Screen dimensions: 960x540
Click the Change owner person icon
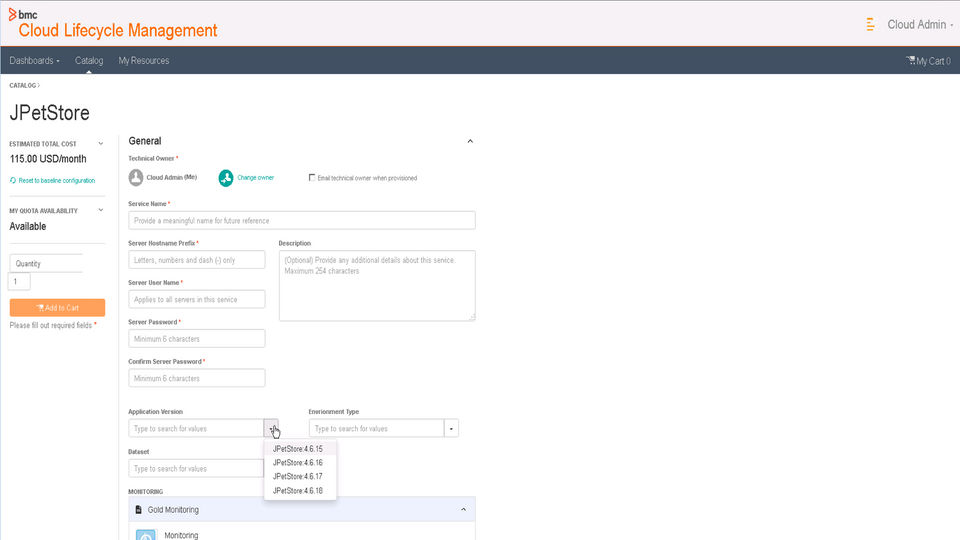226,178
